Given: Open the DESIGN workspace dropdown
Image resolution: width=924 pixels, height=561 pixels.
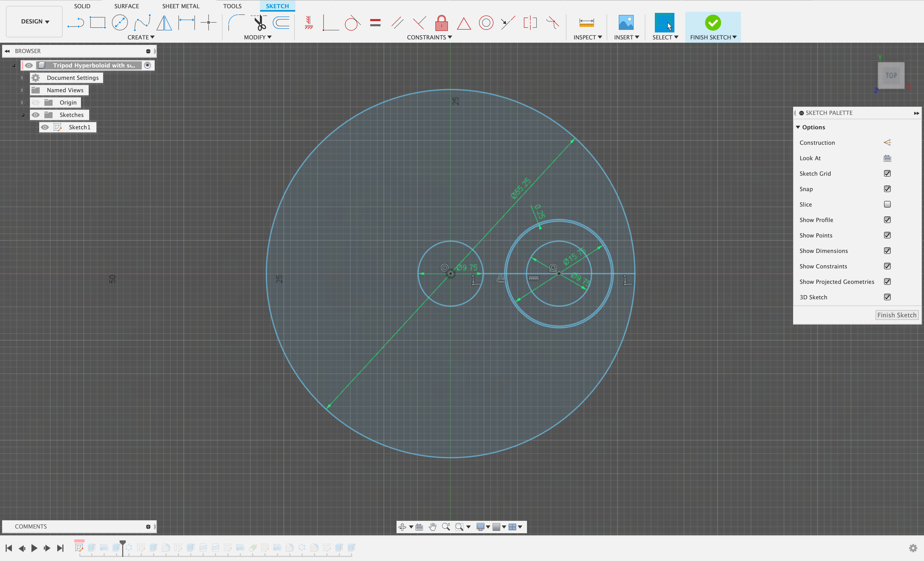Looking at the screenshot, I should click(x=34, y=21).
